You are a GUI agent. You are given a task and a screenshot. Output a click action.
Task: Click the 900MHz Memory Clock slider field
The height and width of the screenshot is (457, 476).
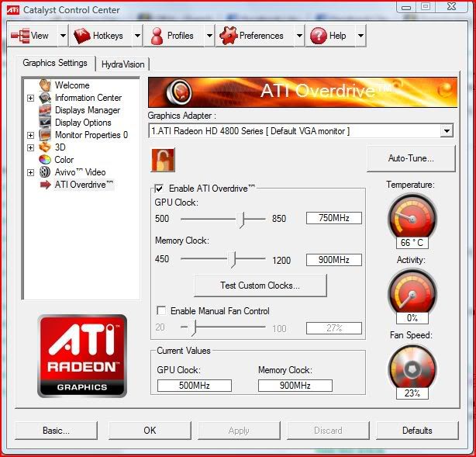(334, 260)
